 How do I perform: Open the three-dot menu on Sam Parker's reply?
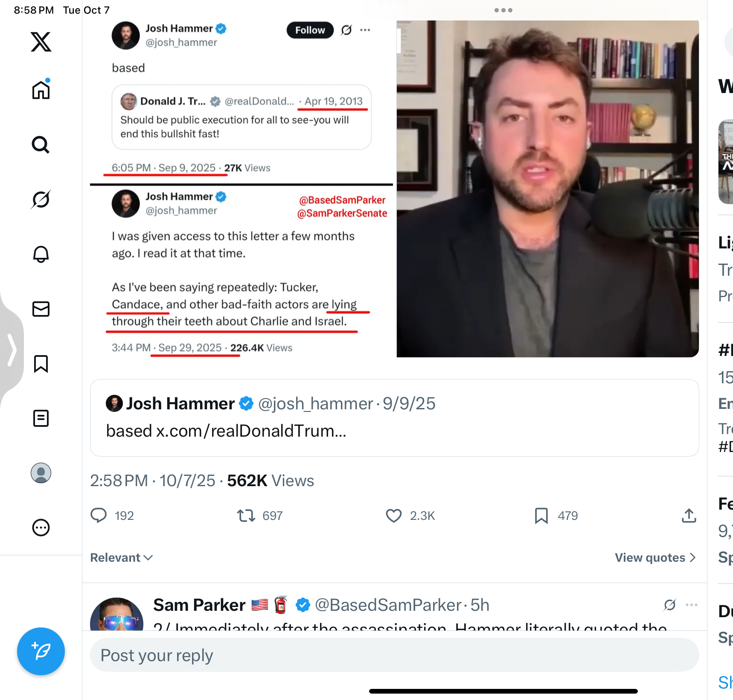pyautogui.click(x=691, y=605)
